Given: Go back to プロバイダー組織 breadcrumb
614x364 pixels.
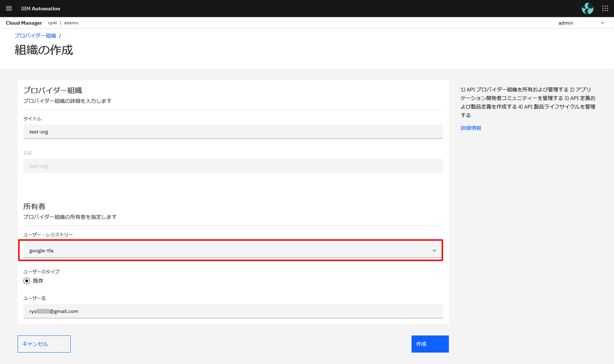Looking at the screenshot, I should (x=35, y=36).
